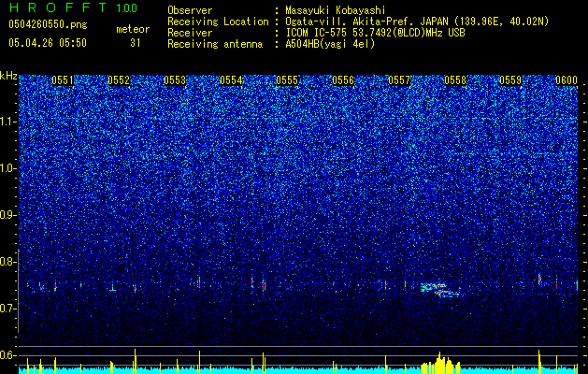Viewport: 588px width, 374px height.
Task: Click the 1.1 kHz axis label
Action: pos(8,122)
